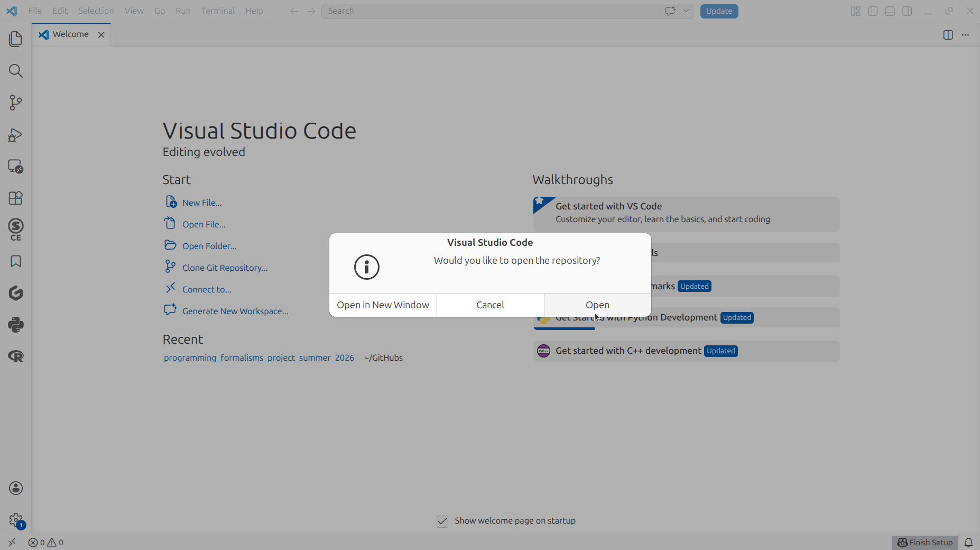Screen dimensions: 980x550
Task: Show errors and warnings count in status bar
Action: [46, 542]
